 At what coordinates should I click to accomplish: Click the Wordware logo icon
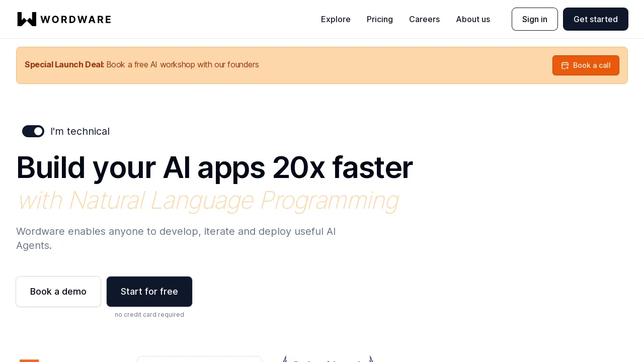coord(27,19)
